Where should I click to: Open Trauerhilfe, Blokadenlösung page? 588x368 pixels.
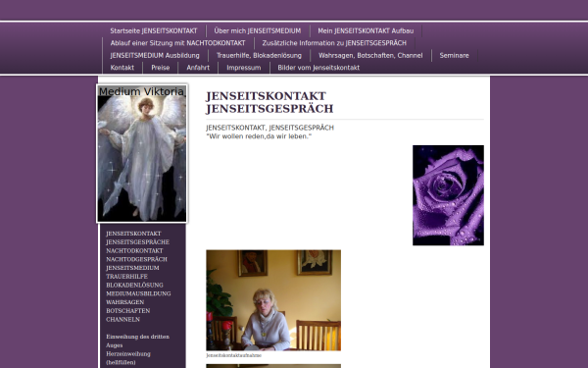point(259,56)
